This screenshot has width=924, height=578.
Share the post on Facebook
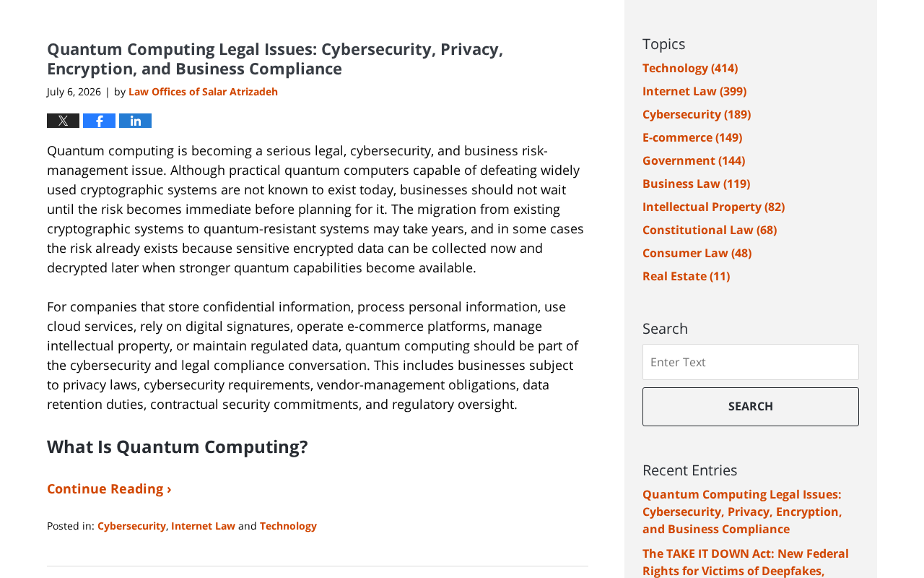pyautogui.click(x=99, y=121)
